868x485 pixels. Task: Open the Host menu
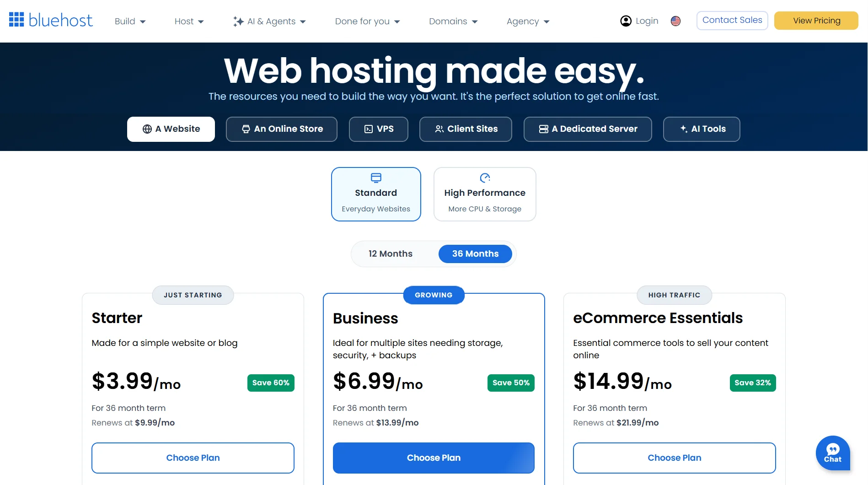click(x=189, y=21)
